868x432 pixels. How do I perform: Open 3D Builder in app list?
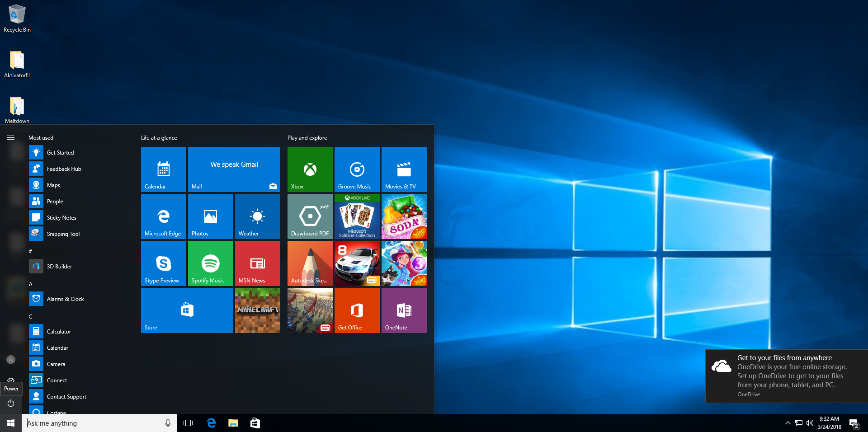(x=80, y=267)
